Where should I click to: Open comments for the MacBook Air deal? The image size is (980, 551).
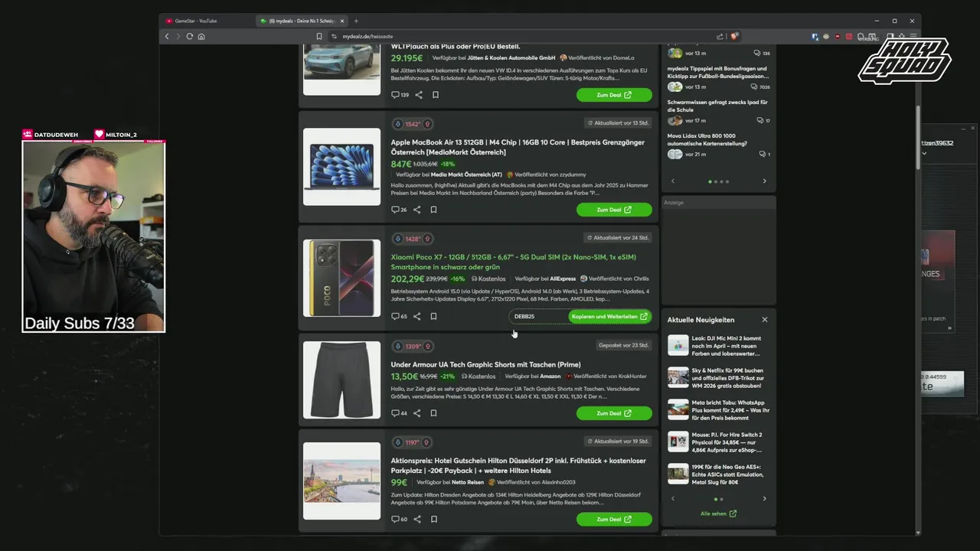[399, 210]
